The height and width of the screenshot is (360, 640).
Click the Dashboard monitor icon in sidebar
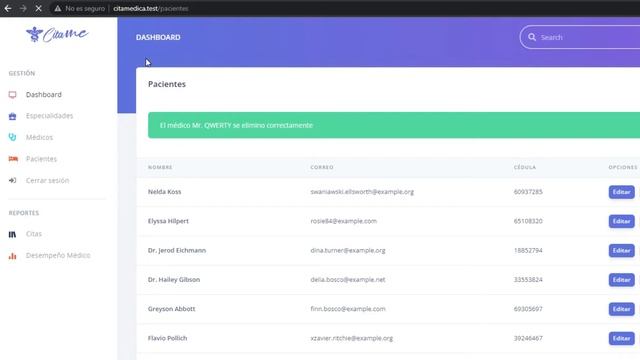(13, 95)
